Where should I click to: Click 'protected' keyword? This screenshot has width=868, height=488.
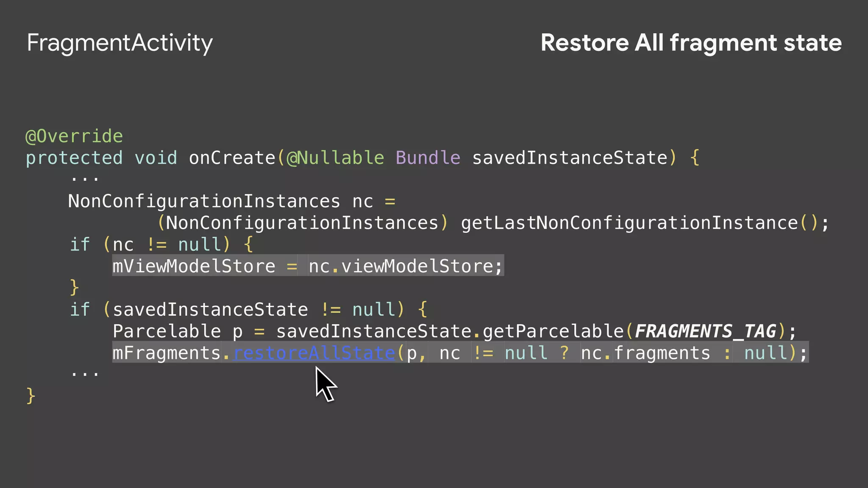(x=74, y=158)
